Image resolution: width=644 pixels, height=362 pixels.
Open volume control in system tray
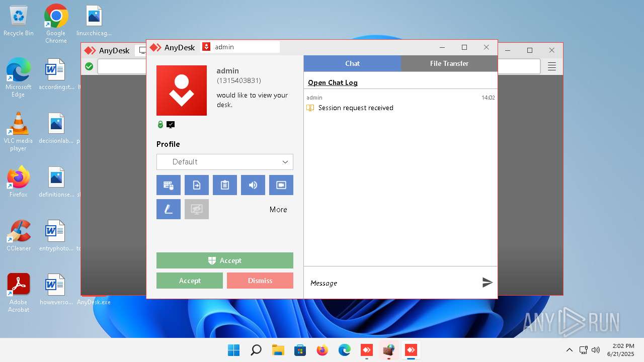[x=596, y=350]
